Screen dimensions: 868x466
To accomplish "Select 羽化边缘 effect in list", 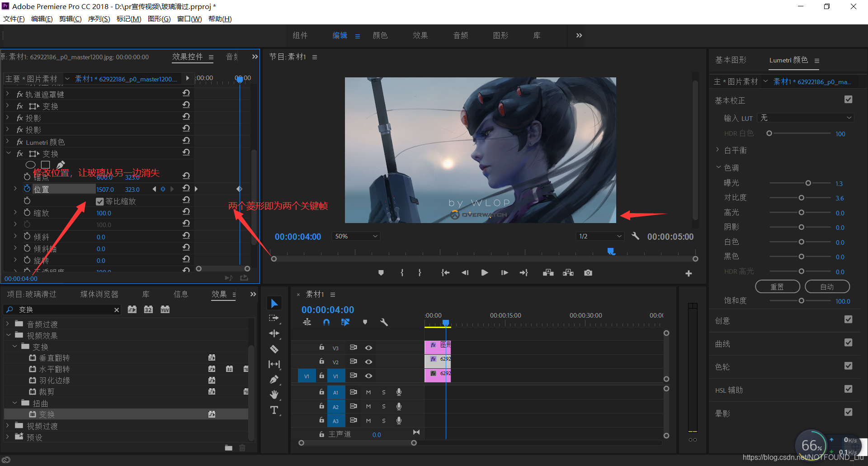I will coord(54,380).
